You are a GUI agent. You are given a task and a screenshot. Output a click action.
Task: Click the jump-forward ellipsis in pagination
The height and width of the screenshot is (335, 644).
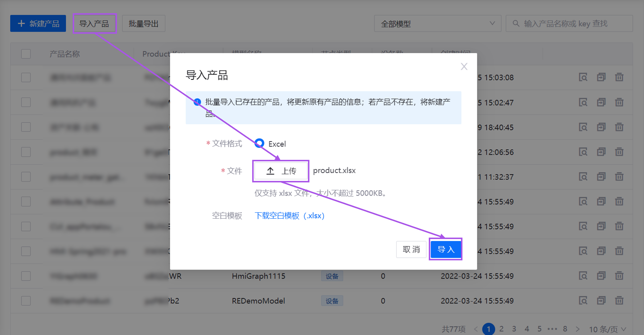tap(552, 329)
